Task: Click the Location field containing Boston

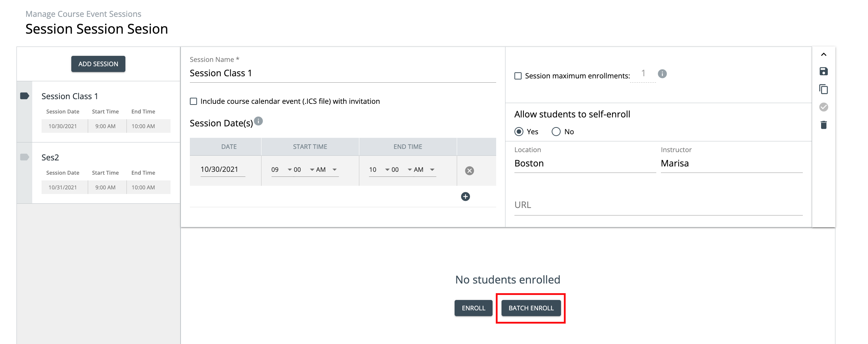Action: click(x=585, y=164)
